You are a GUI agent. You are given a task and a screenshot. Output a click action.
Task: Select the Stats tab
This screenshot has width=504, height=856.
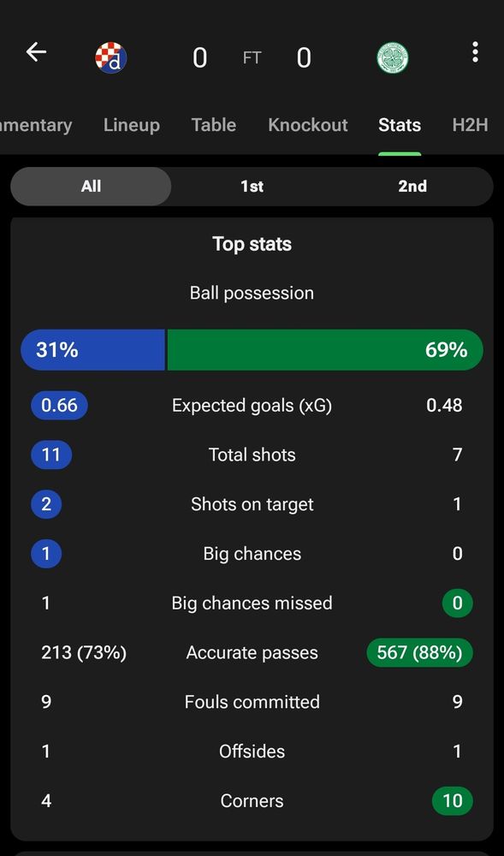point(400,125)
